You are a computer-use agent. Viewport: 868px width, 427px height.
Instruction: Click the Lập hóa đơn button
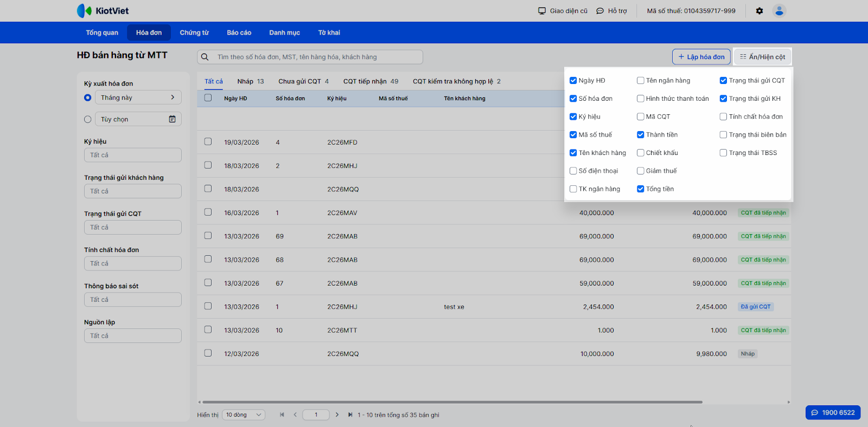point(701,57)
